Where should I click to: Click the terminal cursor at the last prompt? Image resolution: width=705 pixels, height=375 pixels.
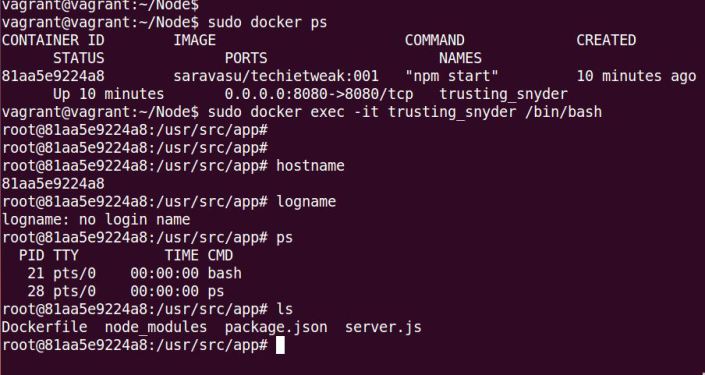tap(280, 345)
